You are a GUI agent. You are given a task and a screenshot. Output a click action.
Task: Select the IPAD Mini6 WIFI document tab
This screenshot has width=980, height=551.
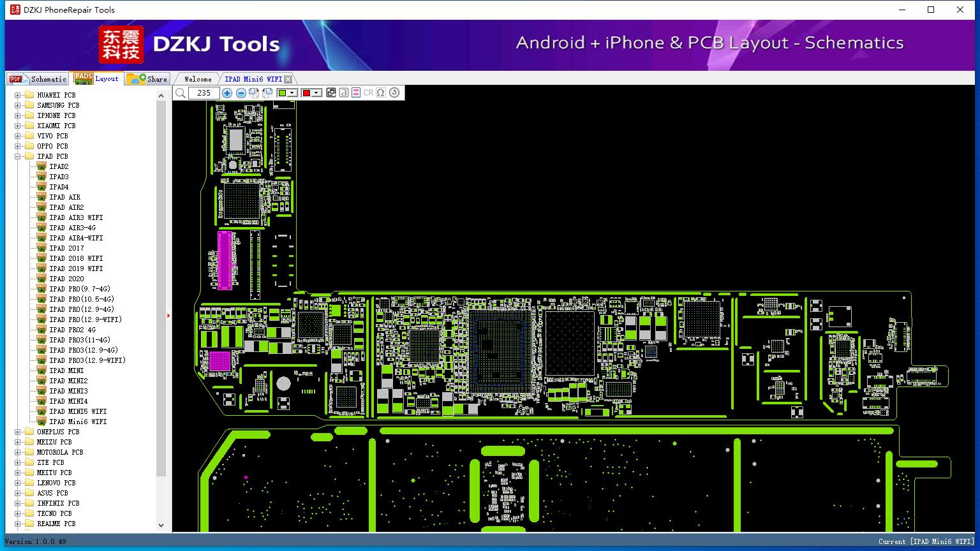(x=253, y=79)
